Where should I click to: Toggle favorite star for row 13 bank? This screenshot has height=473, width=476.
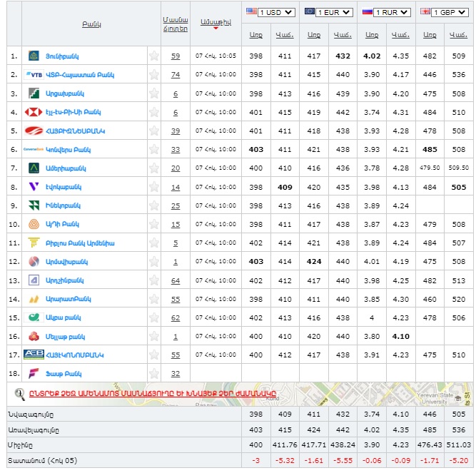point(153,280)
